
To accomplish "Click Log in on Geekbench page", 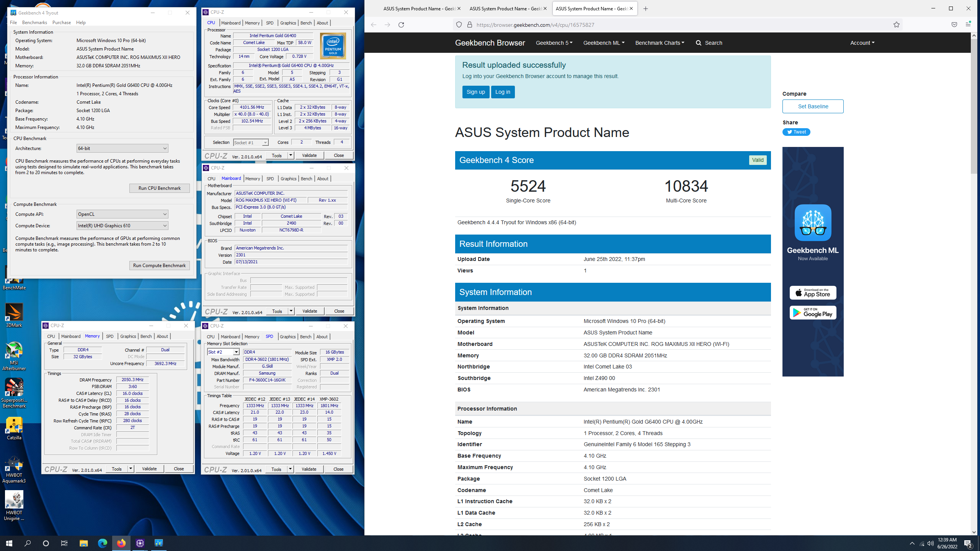I will (503, 92).
